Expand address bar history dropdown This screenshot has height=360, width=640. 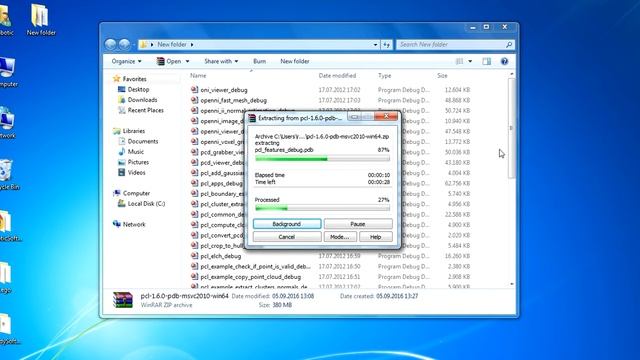(x=376, y=44)
